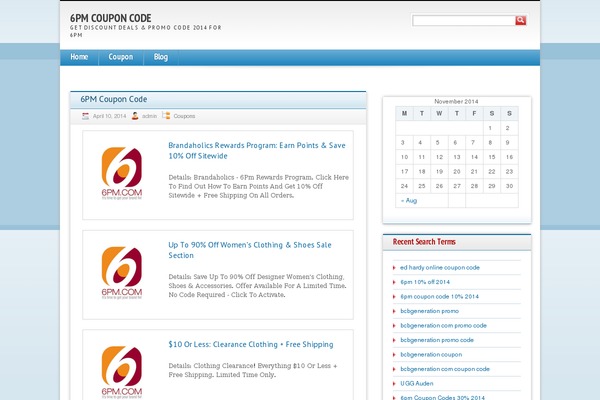Click the November 2014 calendar caption
The width and height of the screenshot is (600, 400).
tap(456, 101)
